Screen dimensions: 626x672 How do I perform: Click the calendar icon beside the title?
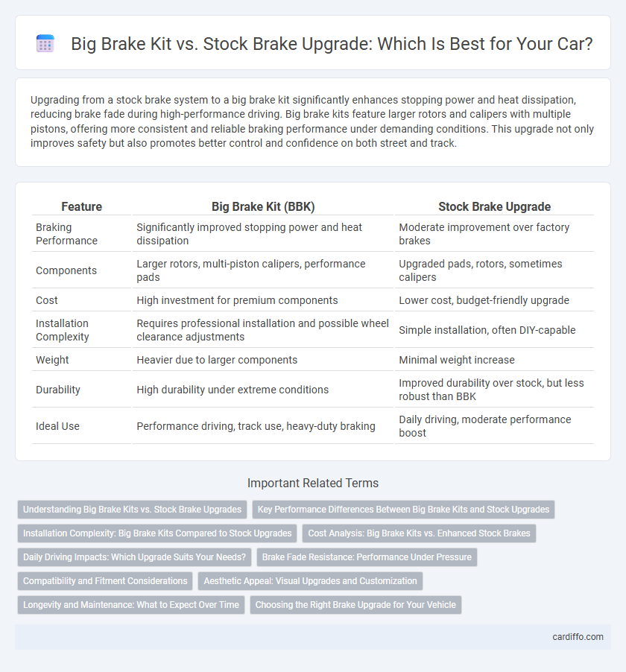[x=45, y=44]
